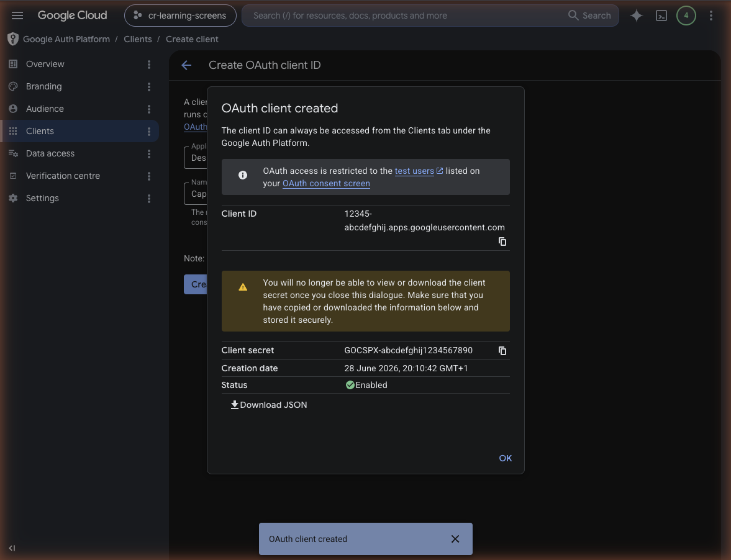Go to Clients breadcrumb
The width and height of the screenshot is (731, 560).
click(137, 39)
